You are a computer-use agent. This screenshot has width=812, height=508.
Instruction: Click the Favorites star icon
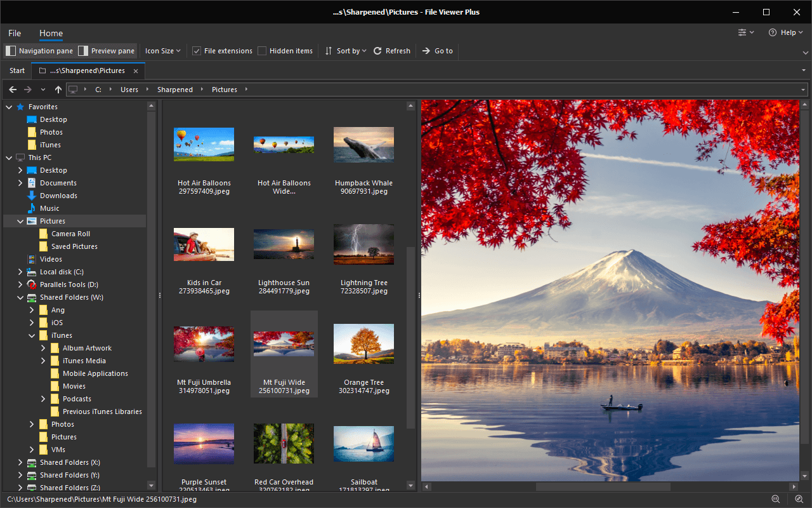(20, 107)
